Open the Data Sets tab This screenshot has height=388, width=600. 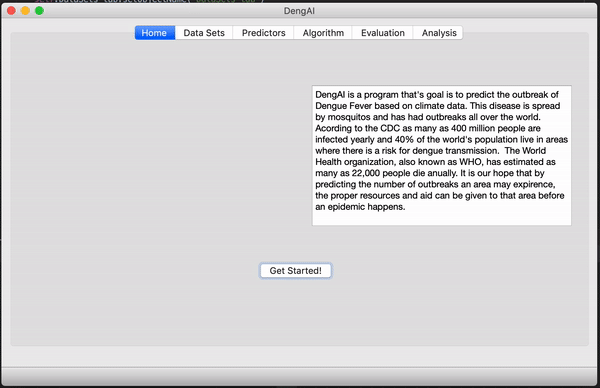pyautogui.click(x=204, y=33)
